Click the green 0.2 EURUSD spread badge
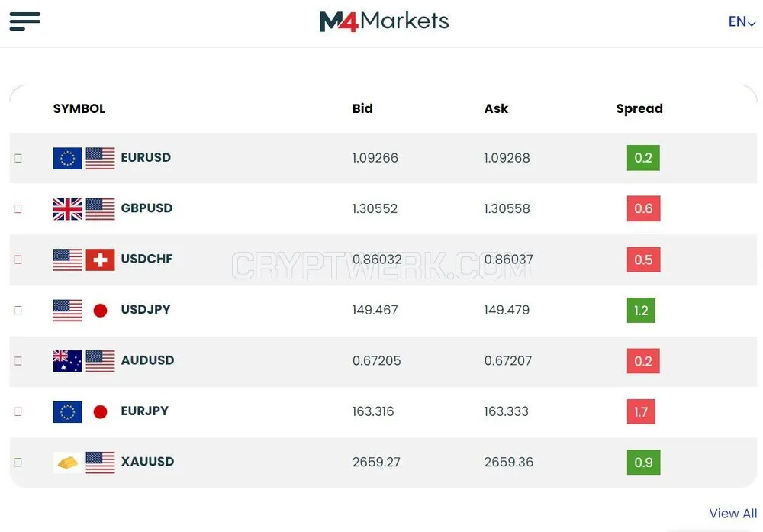 [x=643, y=158]
